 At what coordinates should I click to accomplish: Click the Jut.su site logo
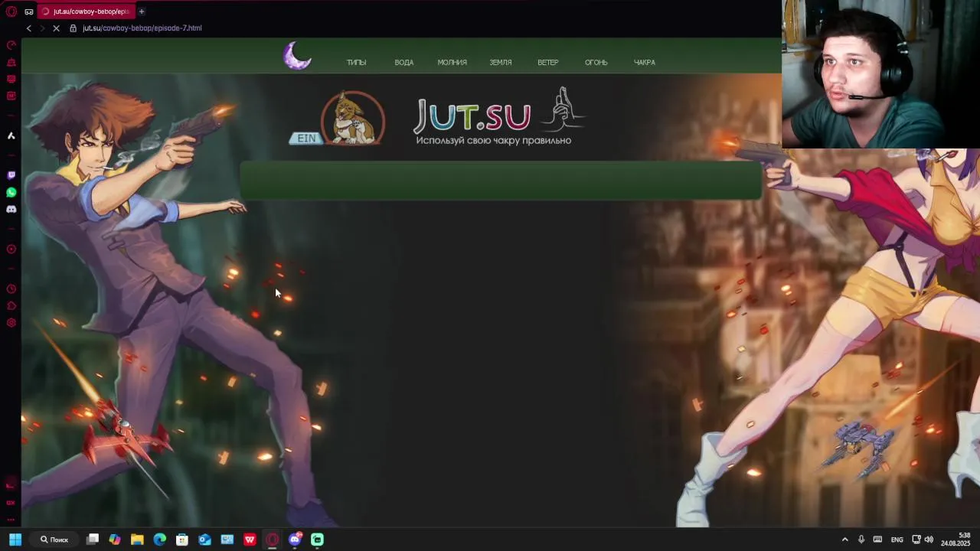499,116
